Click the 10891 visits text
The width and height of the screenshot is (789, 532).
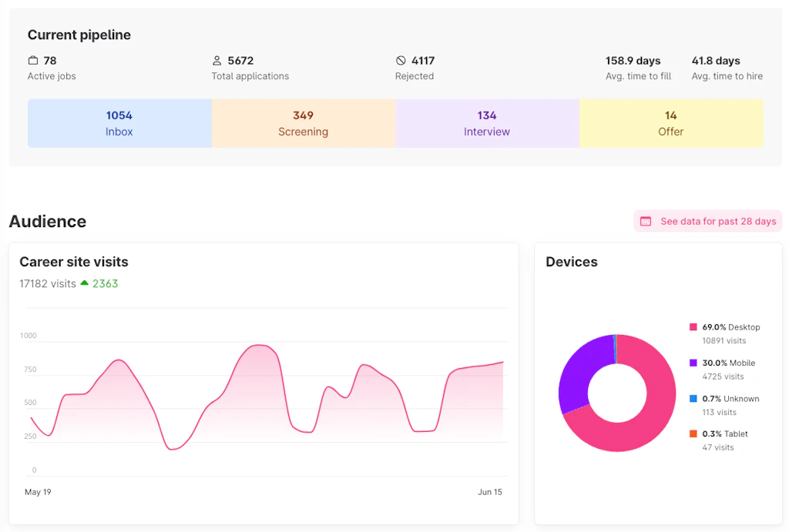point(724,340)
